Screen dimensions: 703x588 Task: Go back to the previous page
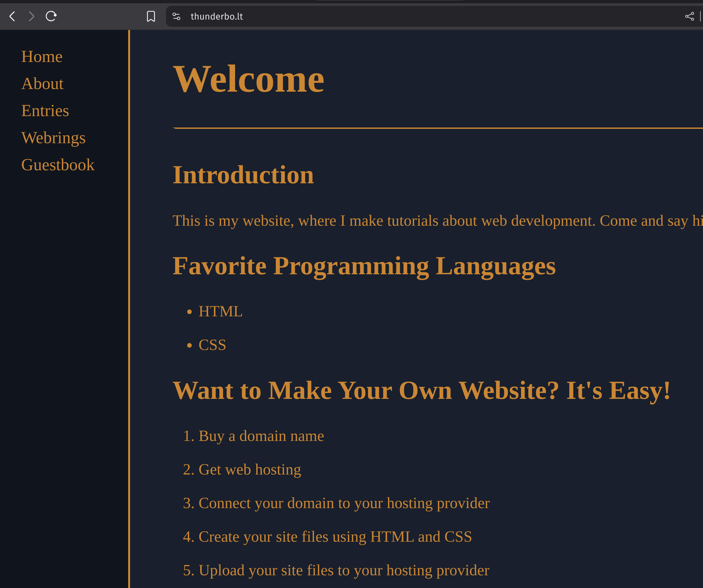[x=12, y=16]
